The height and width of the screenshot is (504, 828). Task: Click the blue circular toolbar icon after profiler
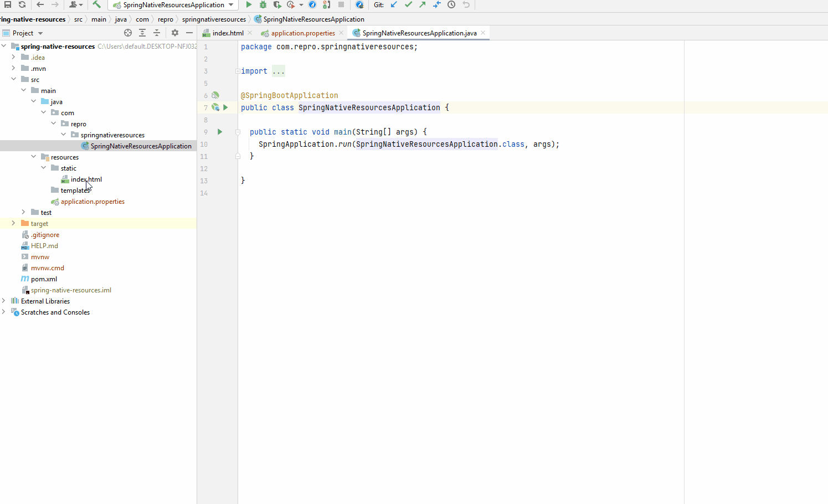(x=312, y=4)
